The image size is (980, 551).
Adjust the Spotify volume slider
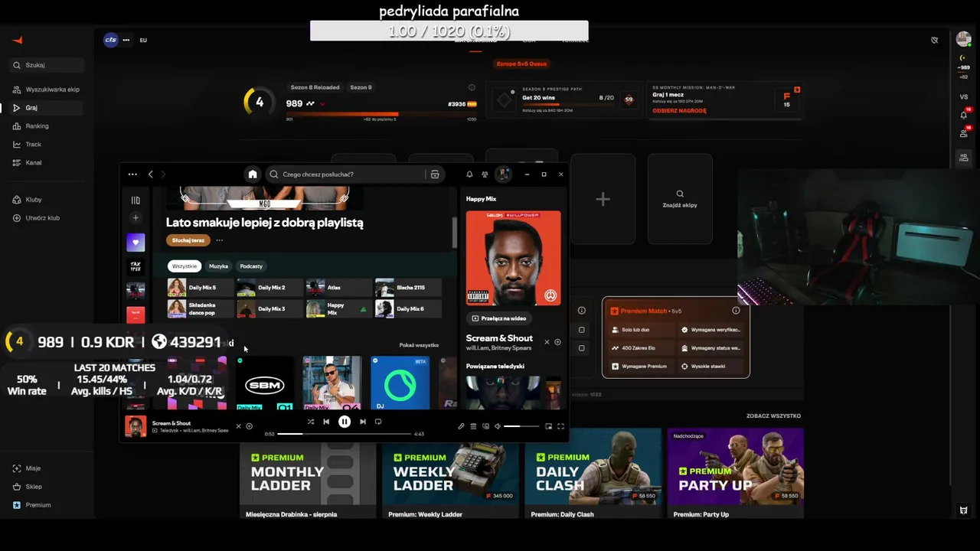(x=521, y=426)
